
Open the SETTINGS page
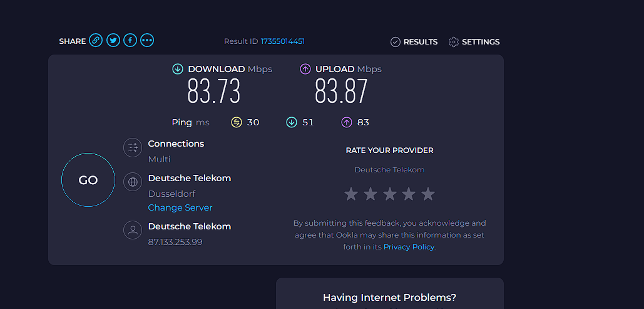click(x=474, y=42)
